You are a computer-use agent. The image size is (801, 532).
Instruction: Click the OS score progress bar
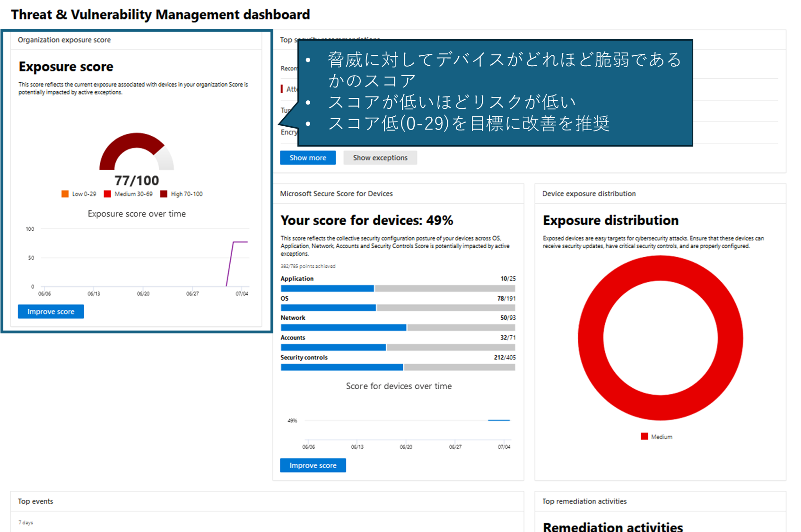(x=398, y=308)
